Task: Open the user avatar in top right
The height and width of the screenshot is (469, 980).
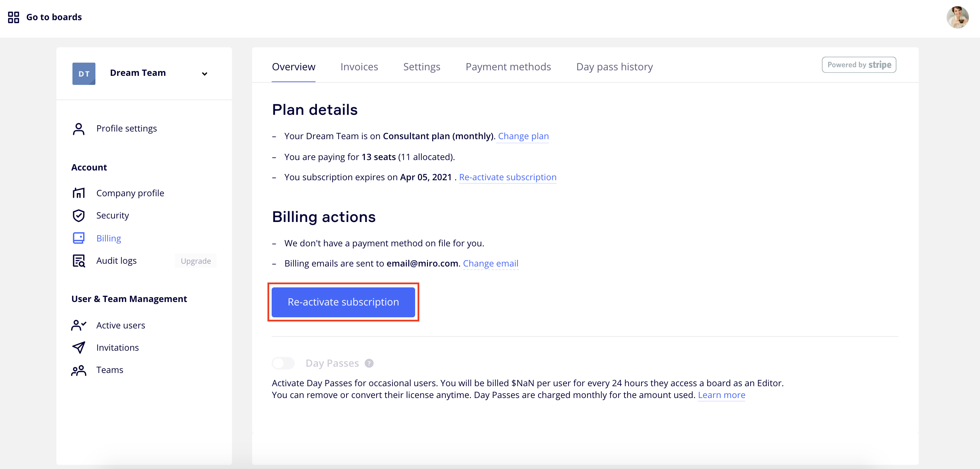Action: point(957,17)
